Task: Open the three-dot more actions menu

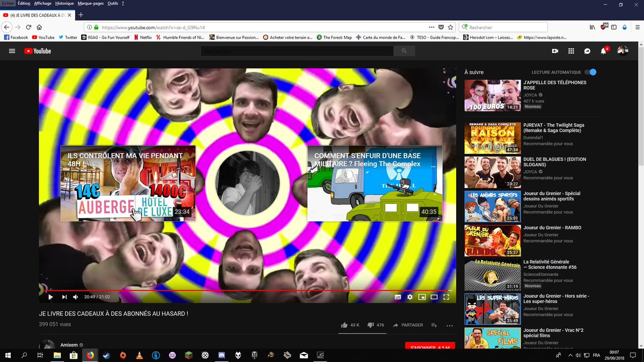Action: pyautogui.click(x=450, y=325)
